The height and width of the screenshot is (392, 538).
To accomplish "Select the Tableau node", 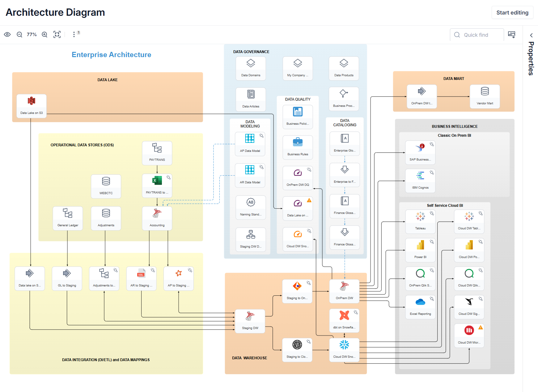I will pyautogui.click(x=420, y=221).
